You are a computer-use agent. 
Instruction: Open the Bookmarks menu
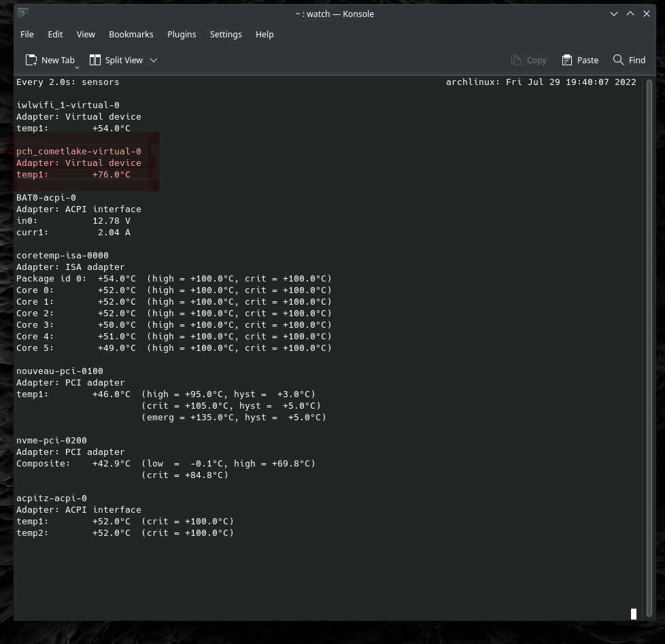(131, 35)
